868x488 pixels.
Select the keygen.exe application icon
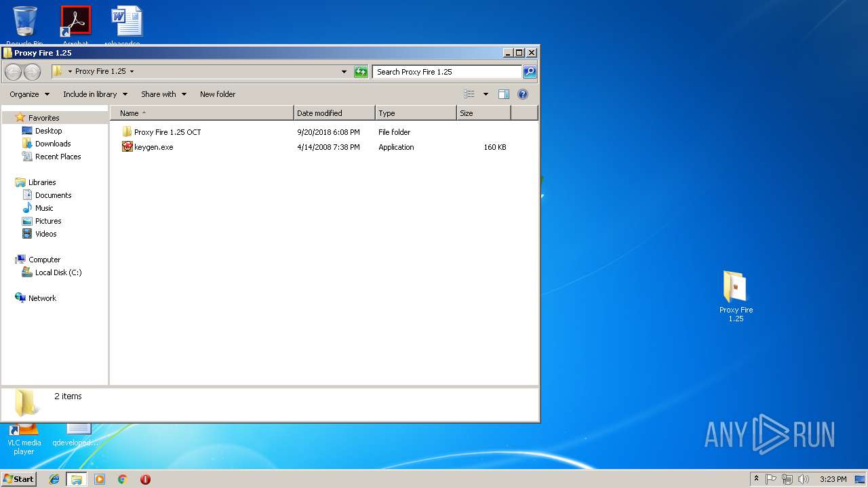tap(127, 146)
